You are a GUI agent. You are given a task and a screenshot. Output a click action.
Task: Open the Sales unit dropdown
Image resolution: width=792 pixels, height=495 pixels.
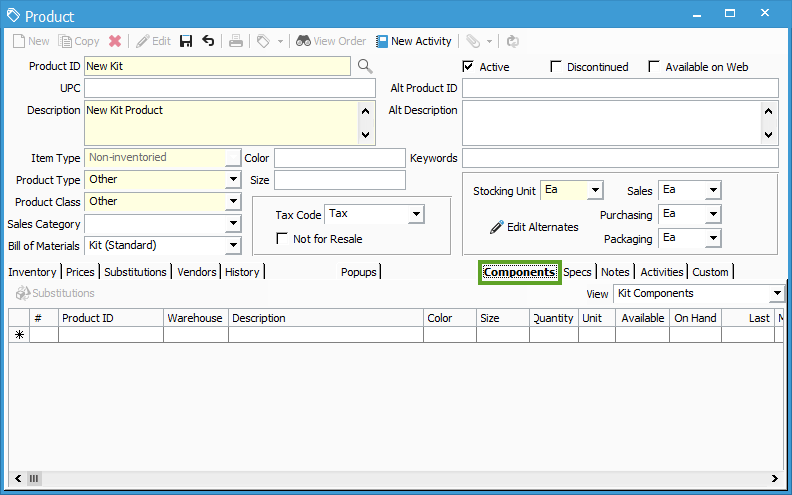tap(713, 190)
